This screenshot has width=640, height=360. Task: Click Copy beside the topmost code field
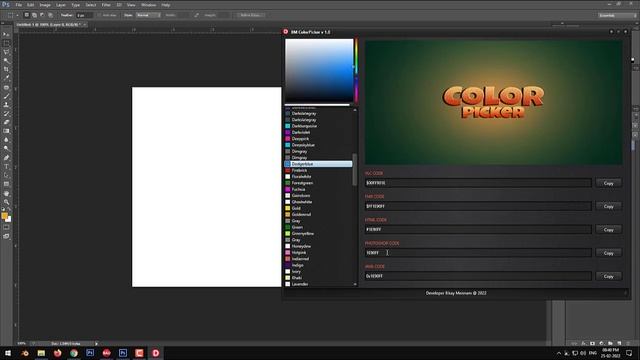pyautogui.click(x=608, y=183)
